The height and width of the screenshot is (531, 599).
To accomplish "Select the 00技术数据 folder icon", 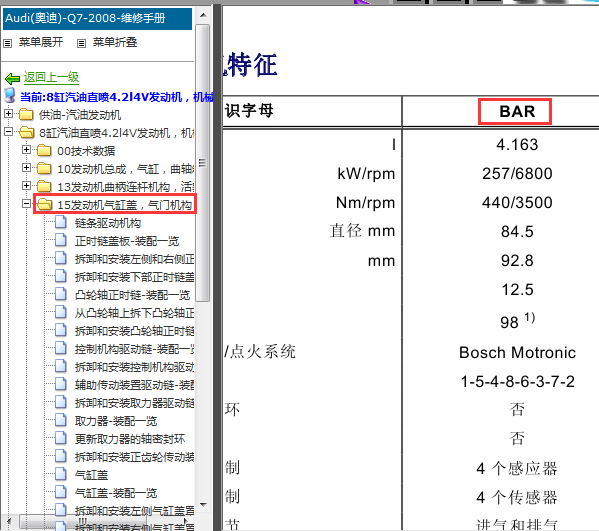I will pos(44,150).
